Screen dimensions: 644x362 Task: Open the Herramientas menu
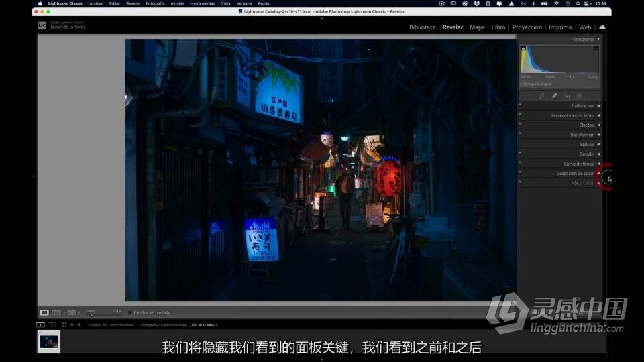[203, 3]
